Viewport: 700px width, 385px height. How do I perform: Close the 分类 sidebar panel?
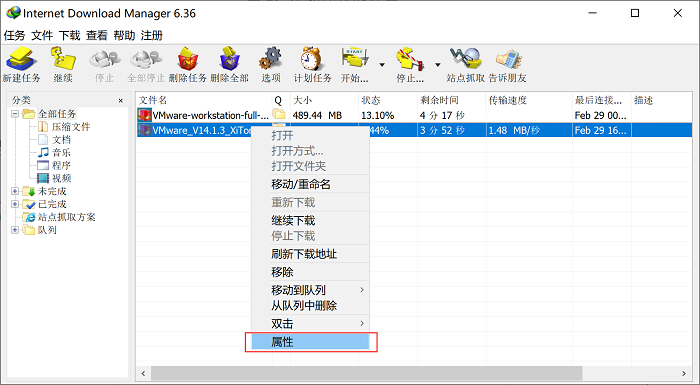point(121,100)
